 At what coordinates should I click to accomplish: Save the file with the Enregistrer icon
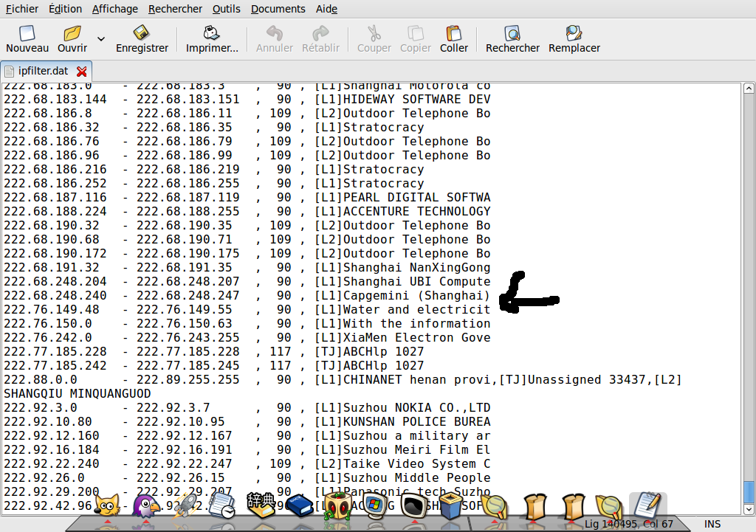click(142, 33)
